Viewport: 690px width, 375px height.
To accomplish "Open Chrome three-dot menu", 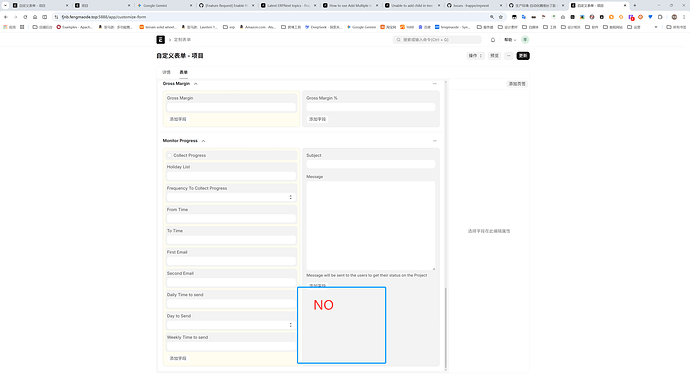I will click(x=684, y=17).
